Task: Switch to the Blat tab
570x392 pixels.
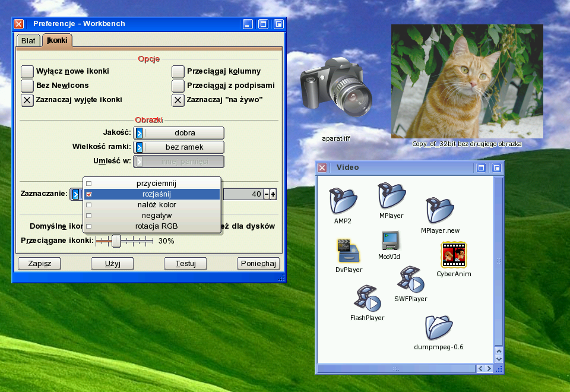Action: (x=28, y=40)
